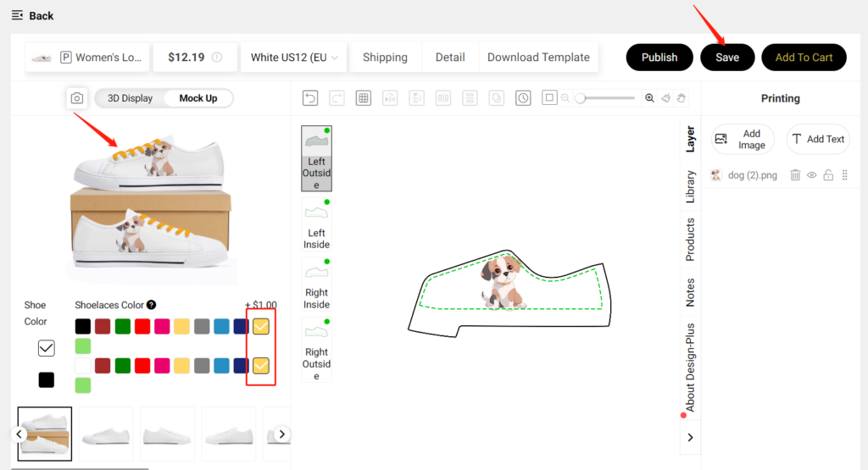
Task: Select the Left Inside print area
Action: click(317, 225)
